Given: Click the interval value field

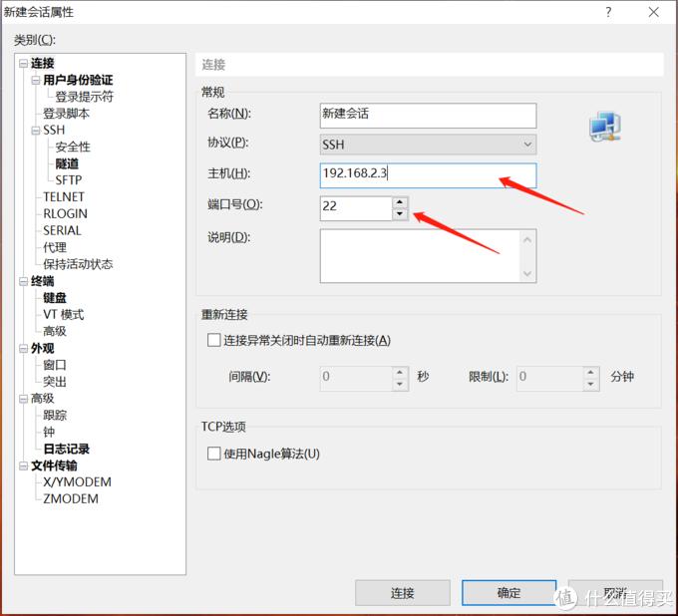Looking at the screenshot, I should (356, 379).
